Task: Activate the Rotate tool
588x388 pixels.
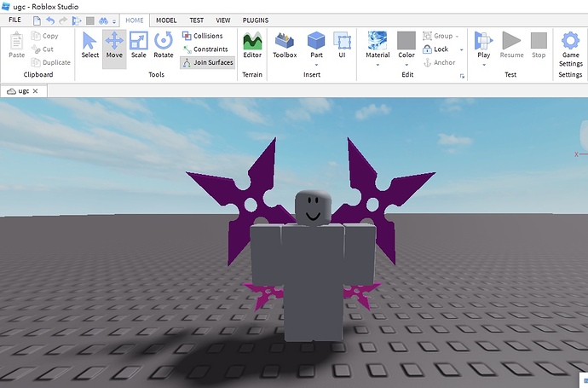Action: [x=164, y=45]
